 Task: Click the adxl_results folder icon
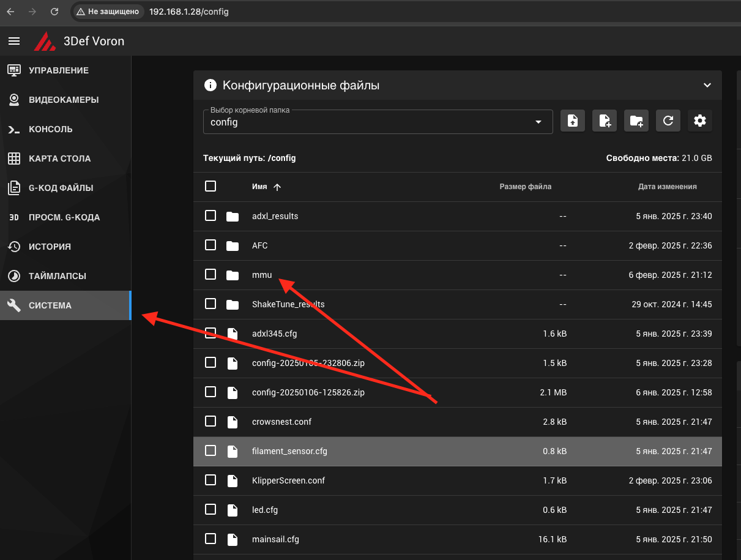(x=233, y=216)
